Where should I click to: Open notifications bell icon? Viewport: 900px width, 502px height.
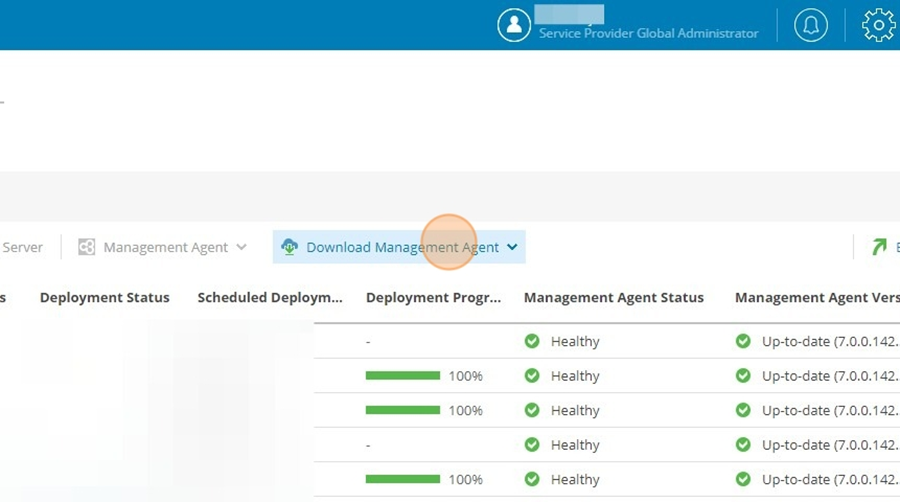click(810, 25)
